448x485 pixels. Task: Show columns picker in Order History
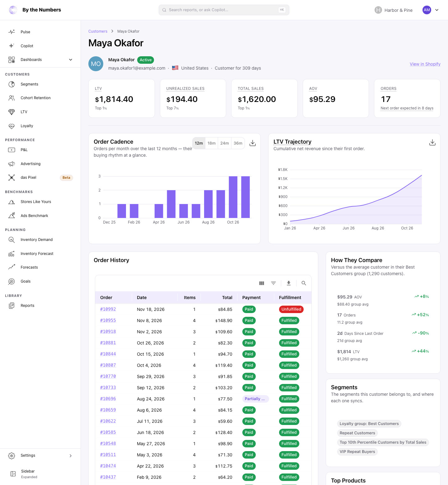click(x=262, y=283)
